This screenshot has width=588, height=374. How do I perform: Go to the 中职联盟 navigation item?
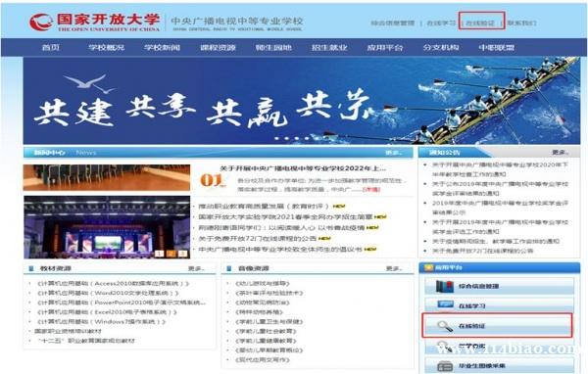497,48
